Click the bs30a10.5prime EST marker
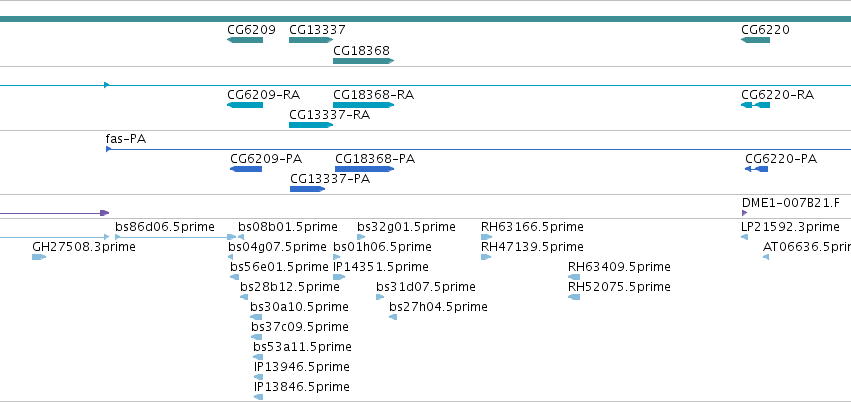Image resolution: width=851 pixels, height=402 pixels. click(x=256, y=317)
